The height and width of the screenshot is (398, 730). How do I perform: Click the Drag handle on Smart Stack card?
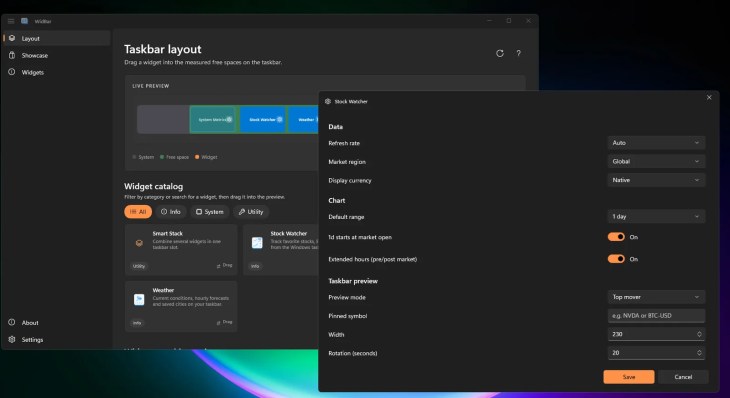point(224,265)
